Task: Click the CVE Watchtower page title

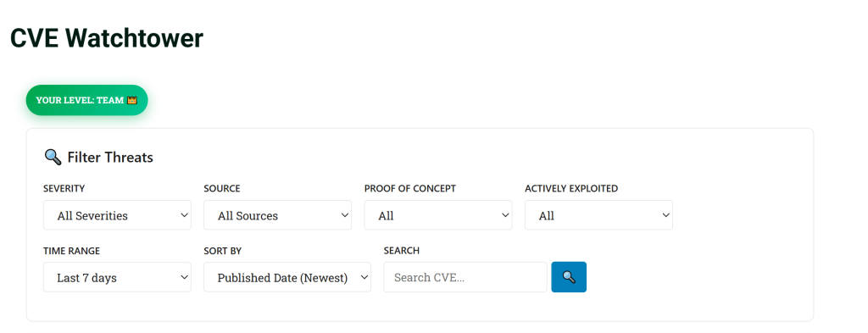Action: [x=107, y=38]
